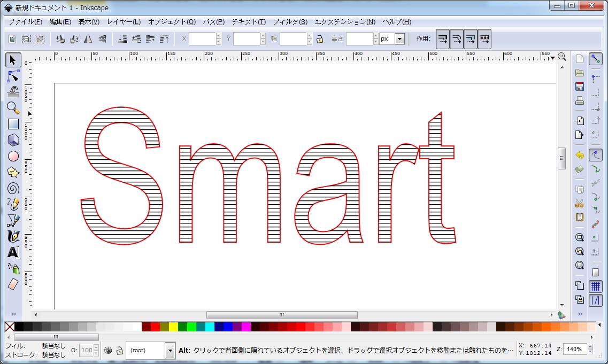The image size is (608, 364).
Task: Select the Text tool
Action: click(13, 252)
